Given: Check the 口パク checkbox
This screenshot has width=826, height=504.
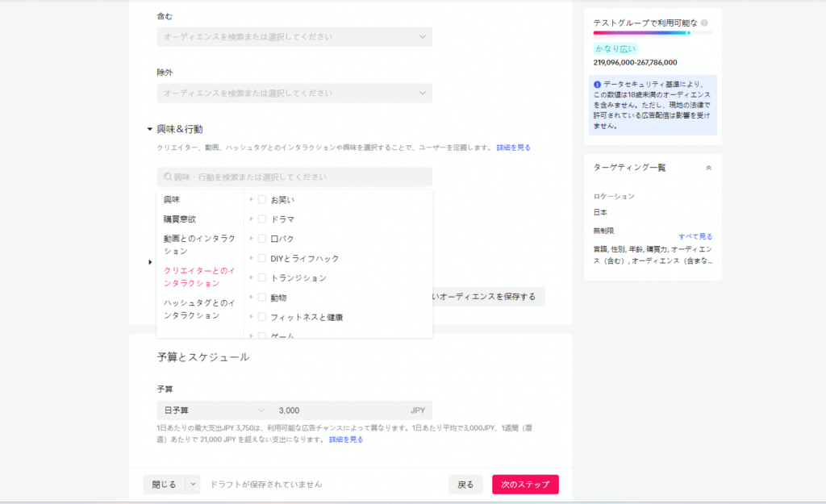Looking at the screenshot, I should tap(262, 239).
